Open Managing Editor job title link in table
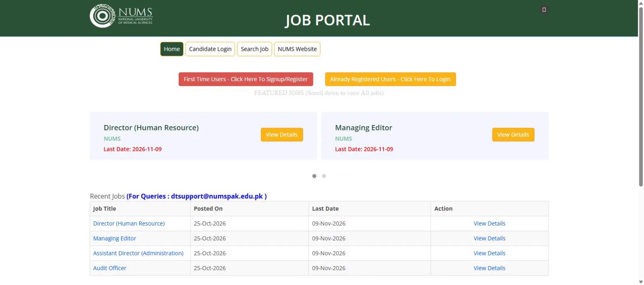Image resolution: width=644 pixels, height=285 pixels. [x=115, y=238]
